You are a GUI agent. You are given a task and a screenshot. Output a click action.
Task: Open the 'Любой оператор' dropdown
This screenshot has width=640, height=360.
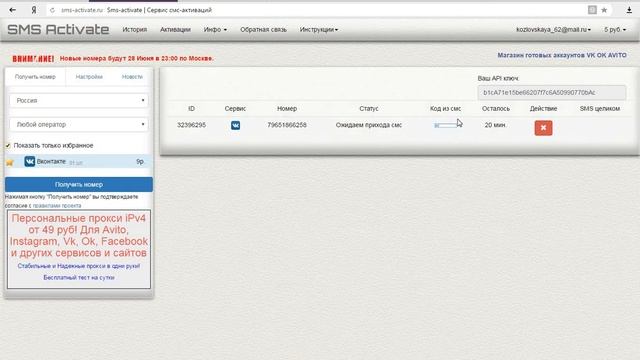click(x=79, y=124)
